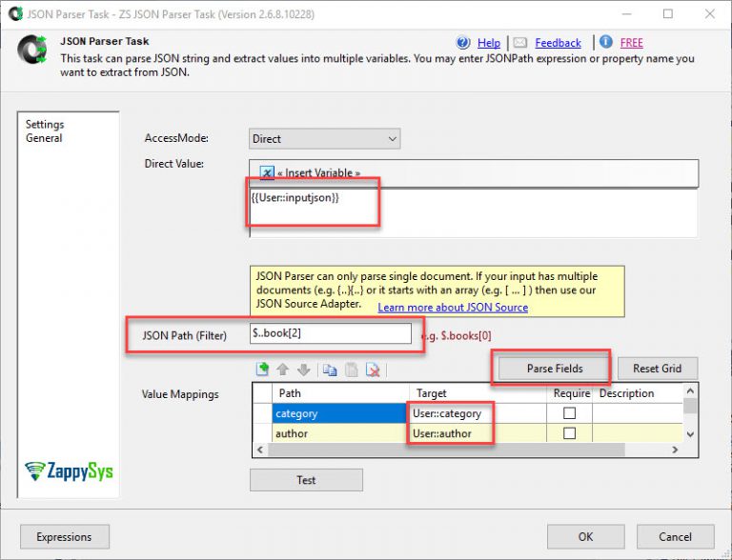This screenshot has height=560, width=732.
Task: Click the copy rows icon
Action: (330, 370)
